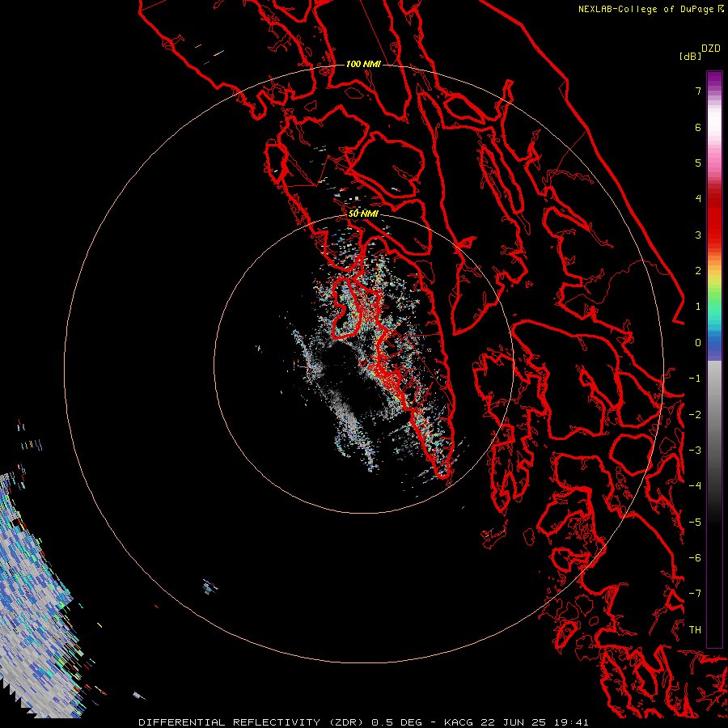Click the Differential Reflectivity product caption
This screenshot has height=728, width=728.
[363, 722]
